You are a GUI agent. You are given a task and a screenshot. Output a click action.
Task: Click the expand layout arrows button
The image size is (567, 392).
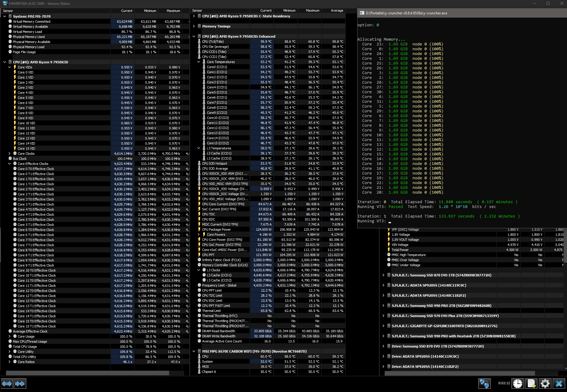point(7,383)
